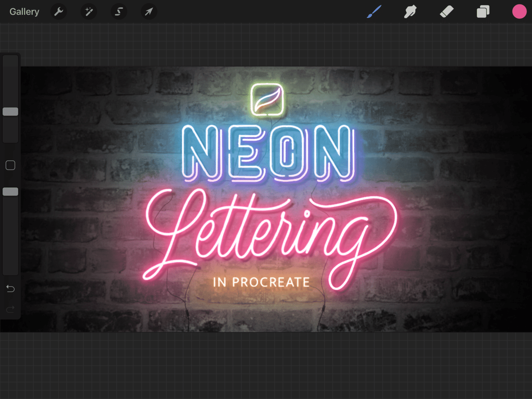Activate the Selection tool
Image resolution: width=532 pixels, height=399 pixels.
(119, 12)
